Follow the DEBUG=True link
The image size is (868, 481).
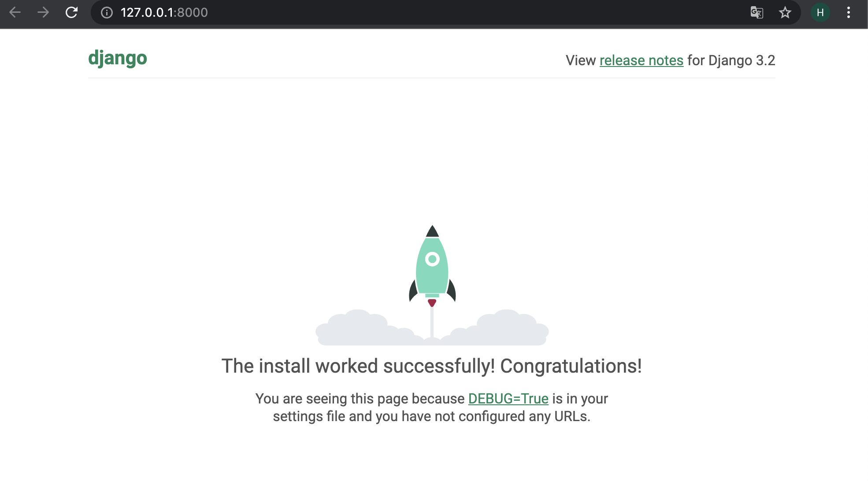pyautogui.click(x=508, y=399)
